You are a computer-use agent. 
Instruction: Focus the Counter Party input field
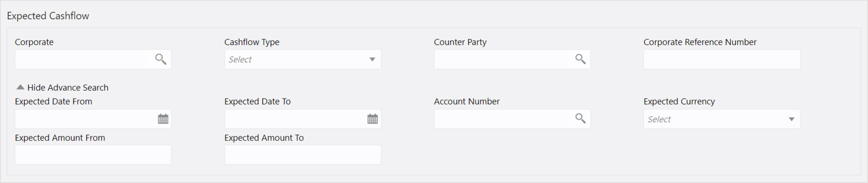[501, 59]
